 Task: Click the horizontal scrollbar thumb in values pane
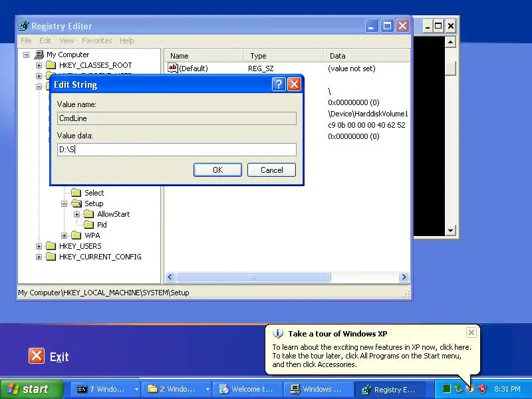click(253, 277)
